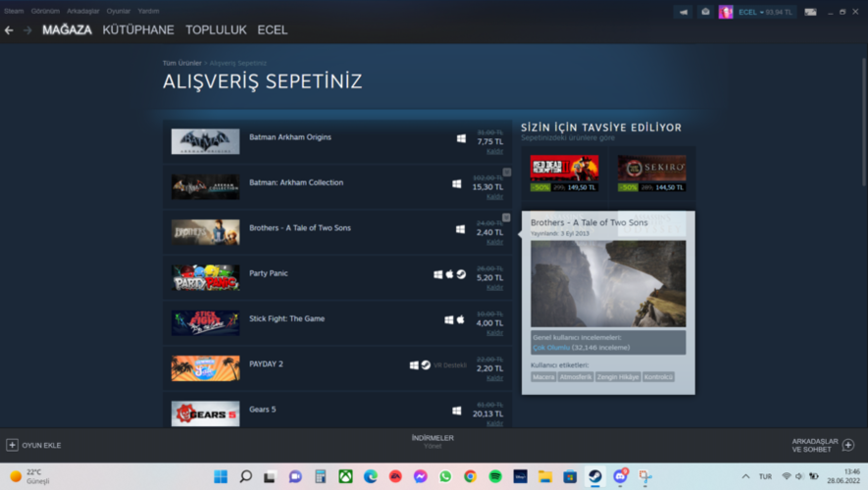Click Party Panic cart thumbnail
Screen dimensions: 868x490
(205, 277)
